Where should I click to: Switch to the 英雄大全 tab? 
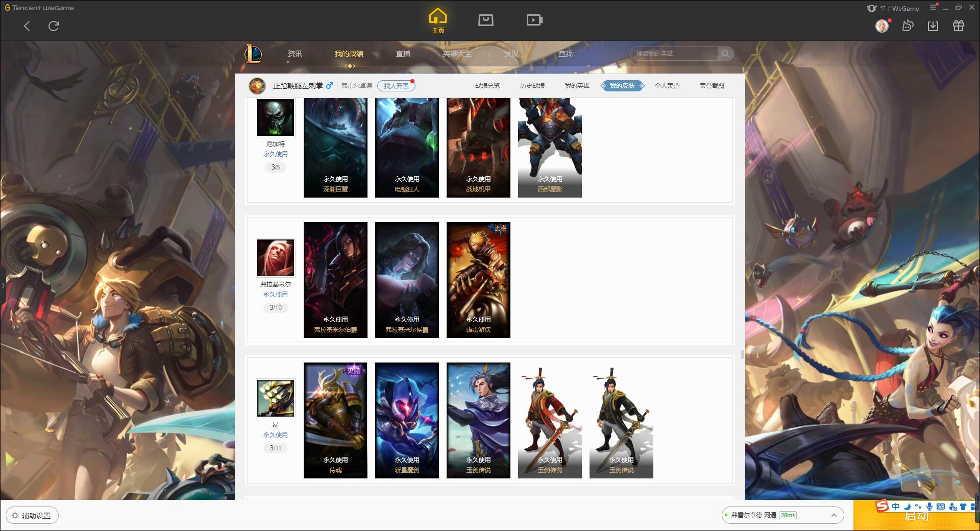point(457,54)
